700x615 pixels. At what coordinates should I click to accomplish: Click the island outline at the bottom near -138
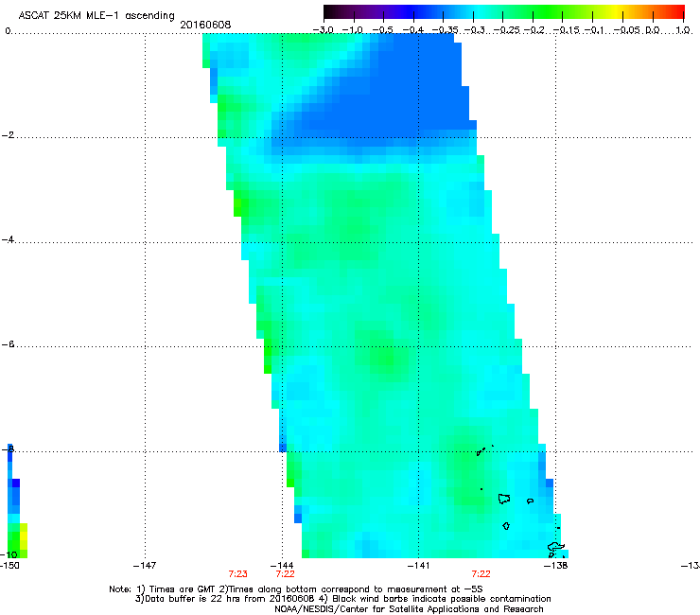tap(555, 547)
